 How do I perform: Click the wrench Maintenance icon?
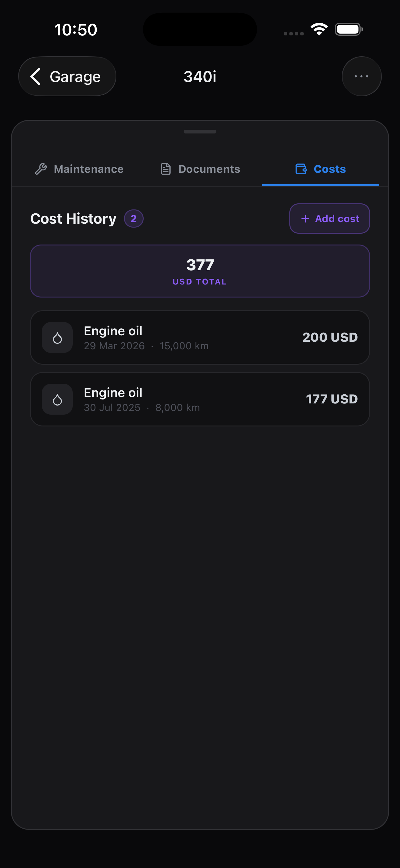pyautogui.click(x=41, y=169)
